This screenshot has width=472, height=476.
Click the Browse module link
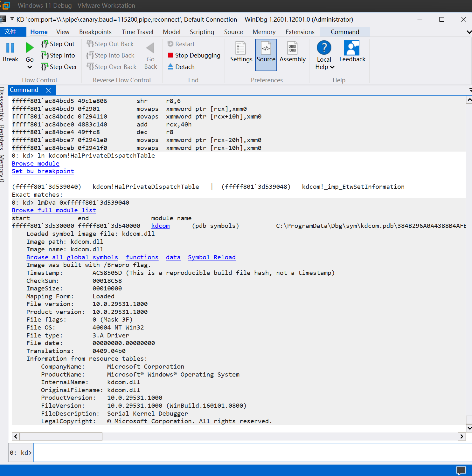click(36, 163)
